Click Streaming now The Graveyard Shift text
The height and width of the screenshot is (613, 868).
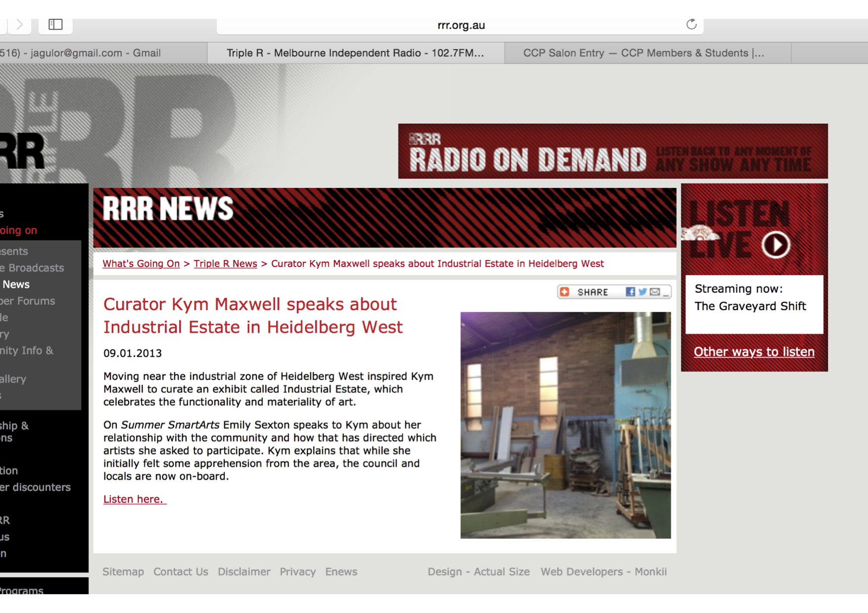(x=750, y=297)
